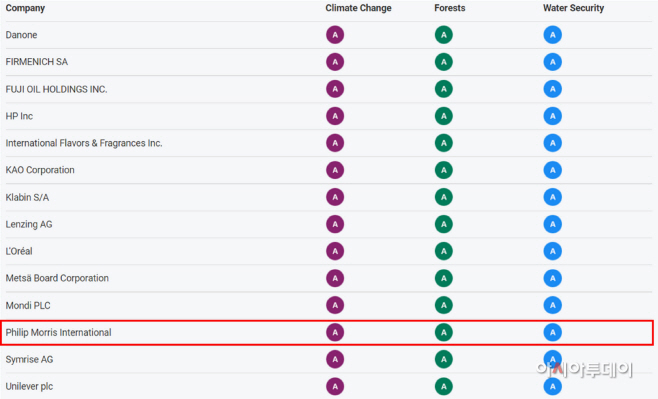
Task: Select Symrise AG Climate Change badge
Action: [x=335, y=360]
